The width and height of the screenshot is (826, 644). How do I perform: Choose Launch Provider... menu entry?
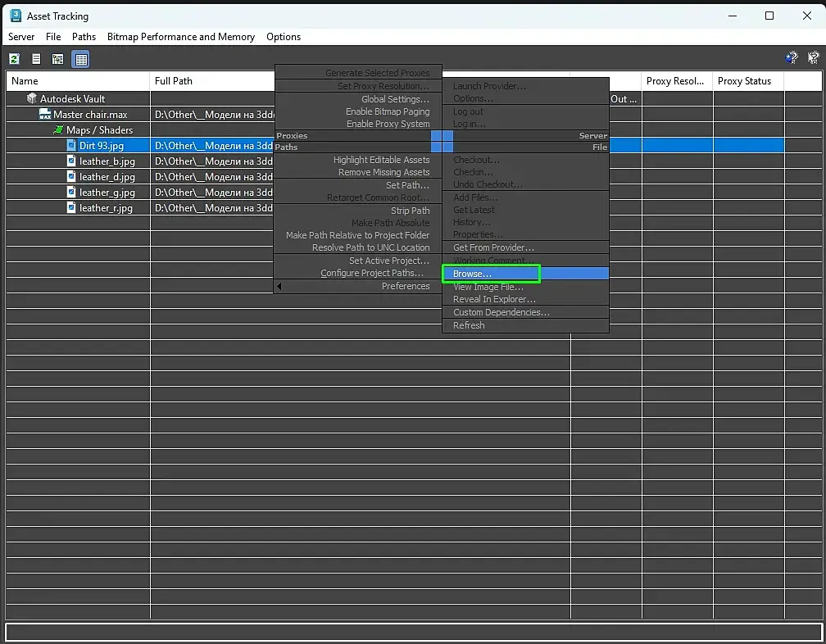(525, 86)
